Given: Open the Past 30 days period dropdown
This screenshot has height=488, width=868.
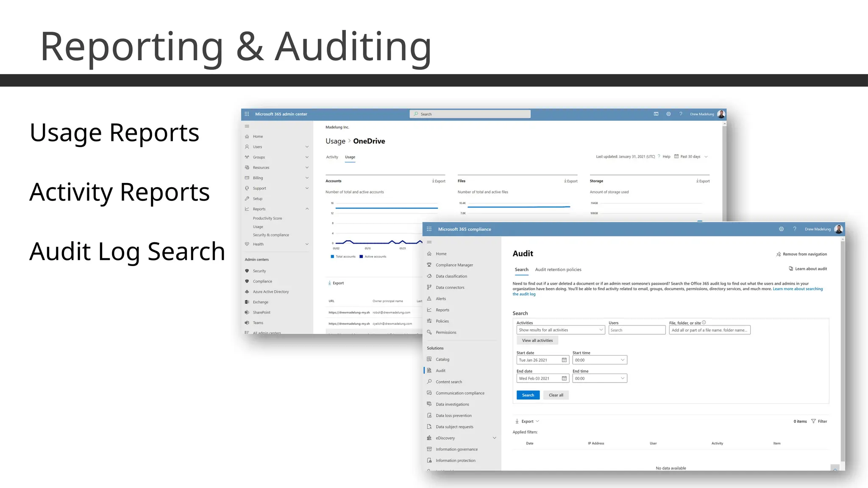Looking at the screenshot, I should [x=691, y=157].
